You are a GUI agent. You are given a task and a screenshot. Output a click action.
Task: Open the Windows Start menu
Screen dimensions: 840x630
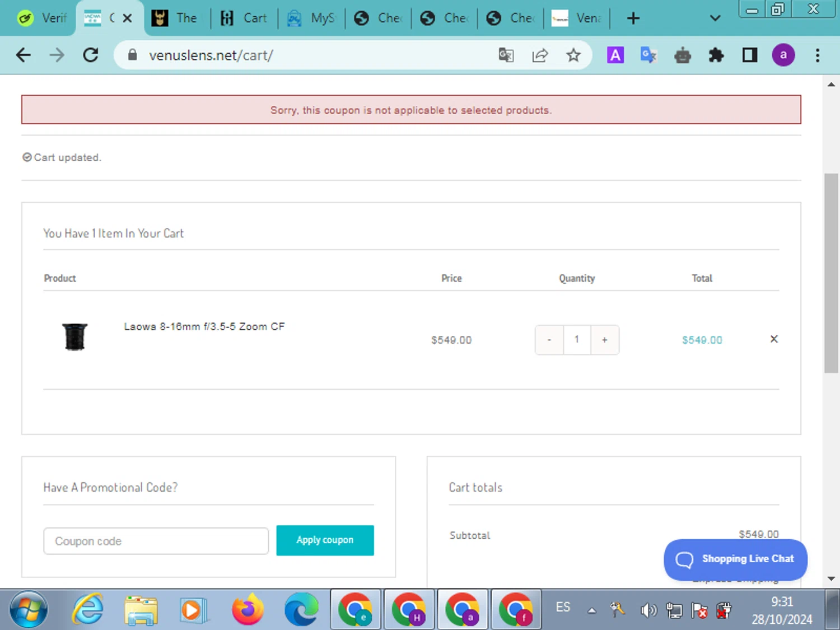[x=29, y=609]
